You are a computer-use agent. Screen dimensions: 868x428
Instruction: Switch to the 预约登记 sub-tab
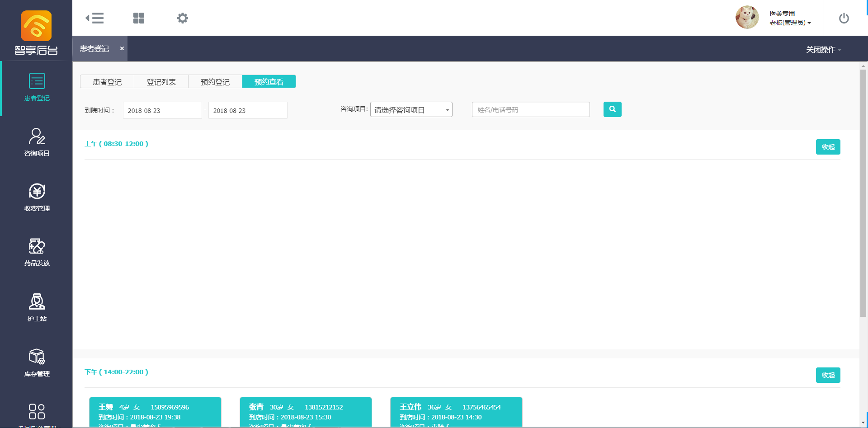[215, 82]
